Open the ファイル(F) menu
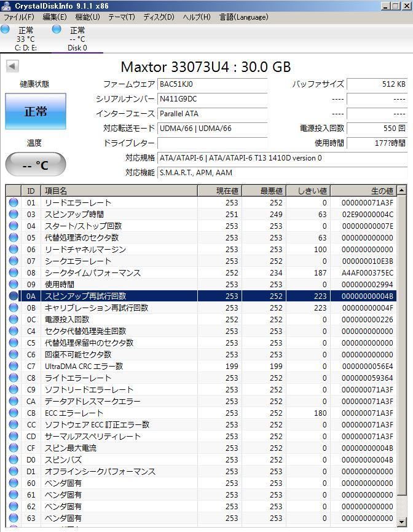 (19, 17)
